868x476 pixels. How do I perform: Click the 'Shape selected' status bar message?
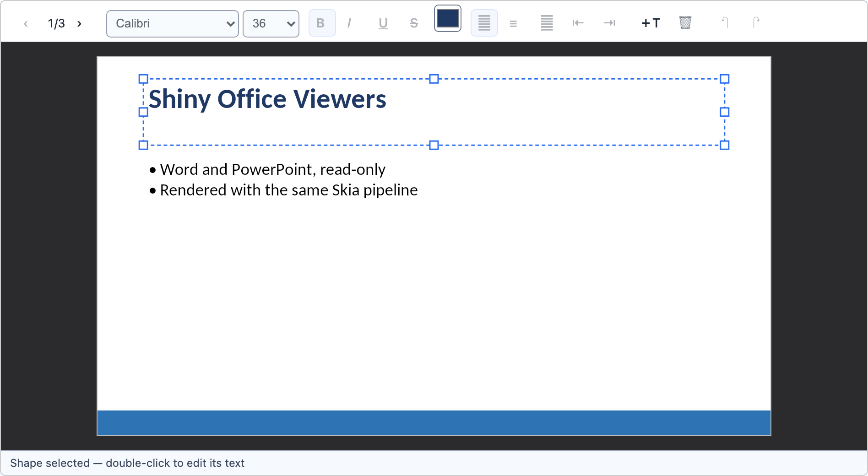pos(127,463)
